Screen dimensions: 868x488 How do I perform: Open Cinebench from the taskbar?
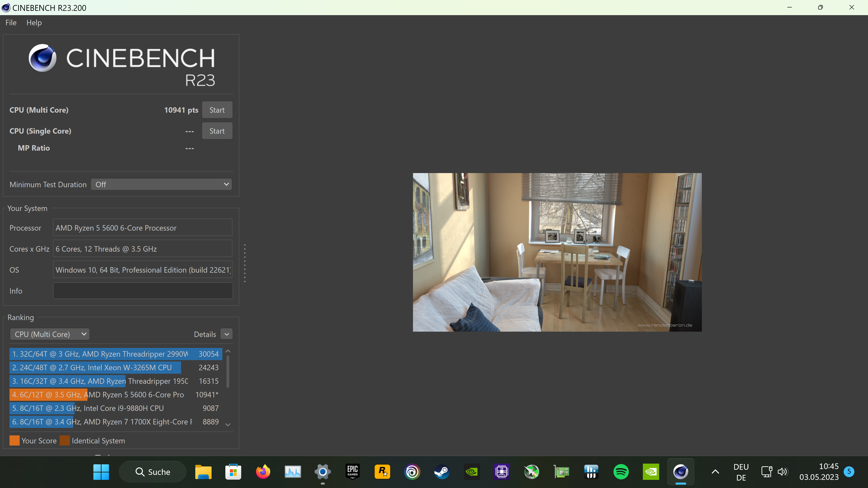click(681, 472)
